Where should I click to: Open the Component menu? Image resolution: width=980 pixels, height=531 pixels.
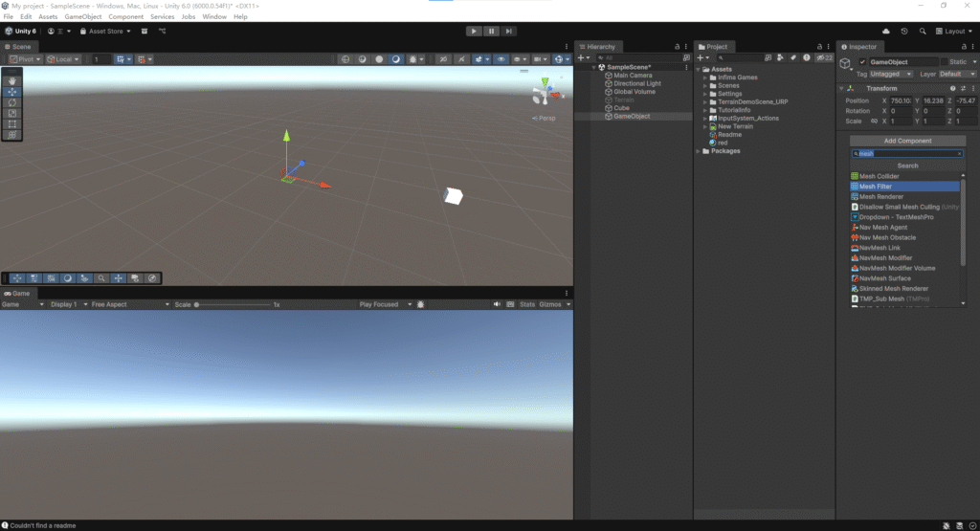click(125, 17)
